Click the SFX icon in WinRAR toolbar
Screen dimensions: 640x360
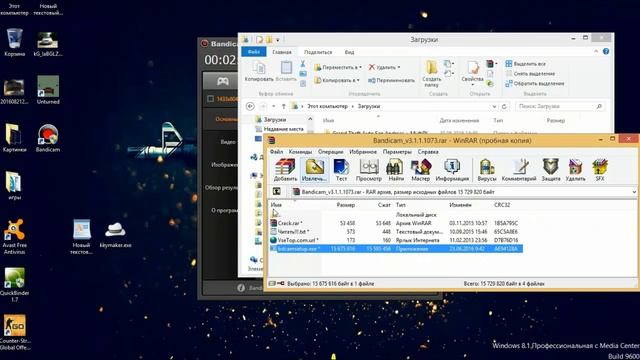[x=600, y=169]
